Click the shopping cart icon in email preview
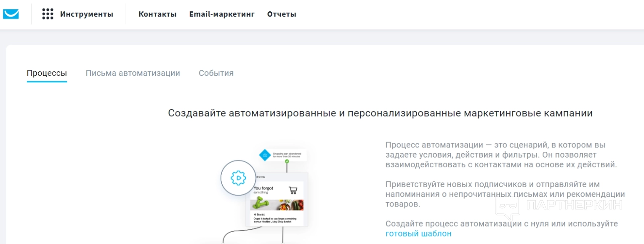Viewport: 644px width, 244px height. (x=293, y=190)
